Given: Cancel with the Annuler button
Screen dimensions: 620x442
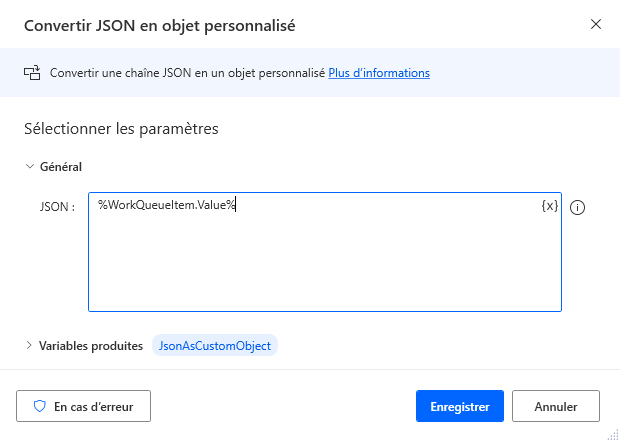Looking at the screenshot, I should click(556, 407).
